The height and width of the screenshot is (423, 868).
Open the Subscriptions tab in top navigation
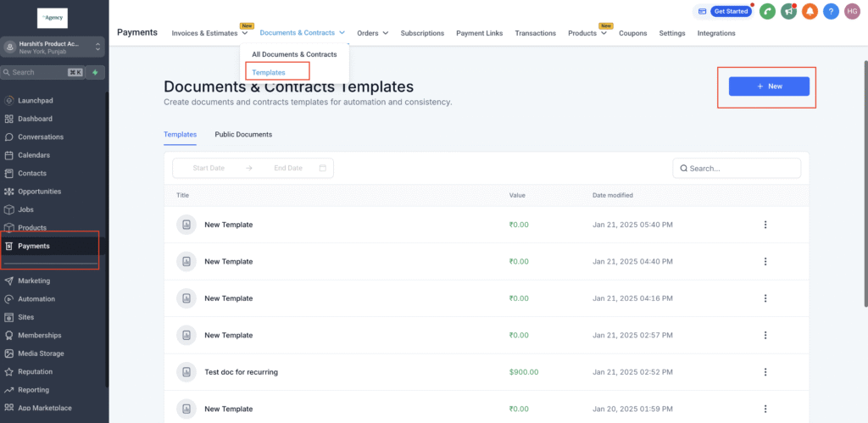423,33
